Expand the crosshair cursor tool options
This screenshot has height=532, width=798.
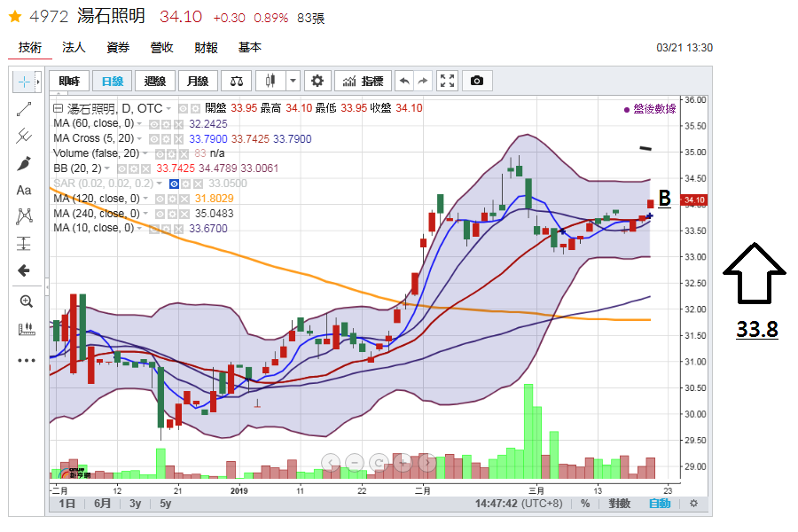point(37,82)
